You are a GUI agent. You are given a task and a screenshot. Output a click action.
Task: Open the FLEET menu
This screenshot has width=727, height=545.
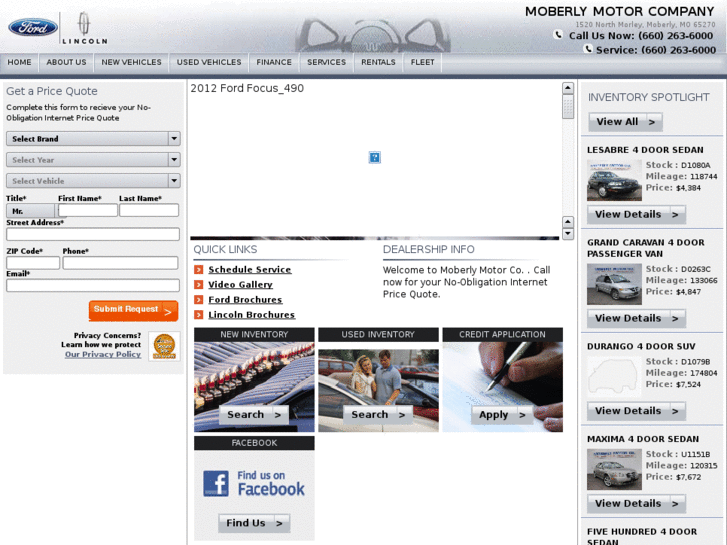click(422, 62)
